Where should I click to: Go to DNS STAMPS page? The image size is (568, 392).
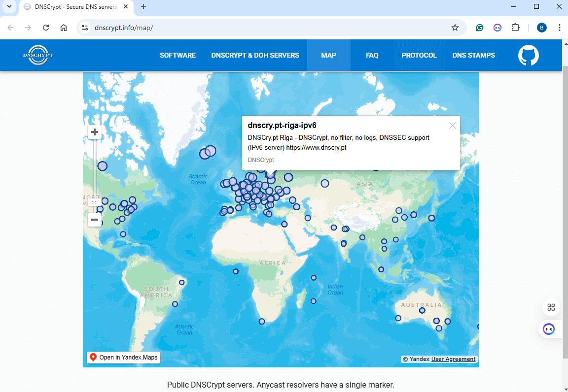coord(473,55)
